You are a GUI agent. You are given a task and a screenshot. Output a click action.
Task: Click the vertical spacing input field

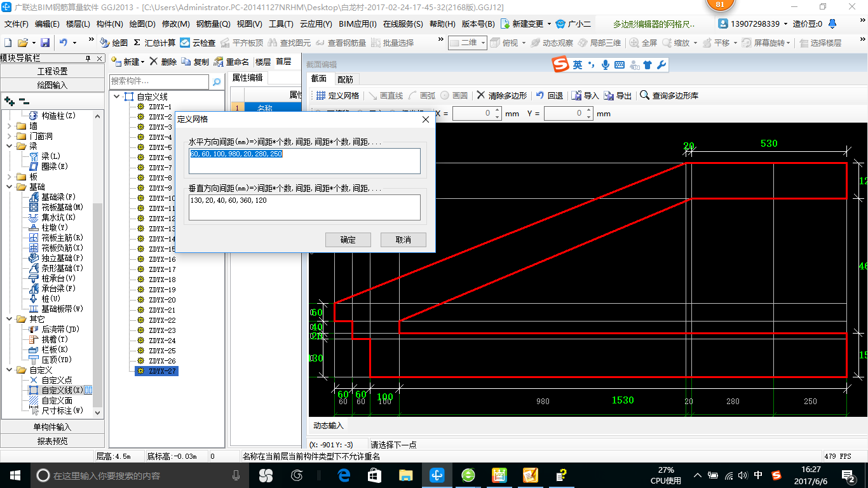304,207
